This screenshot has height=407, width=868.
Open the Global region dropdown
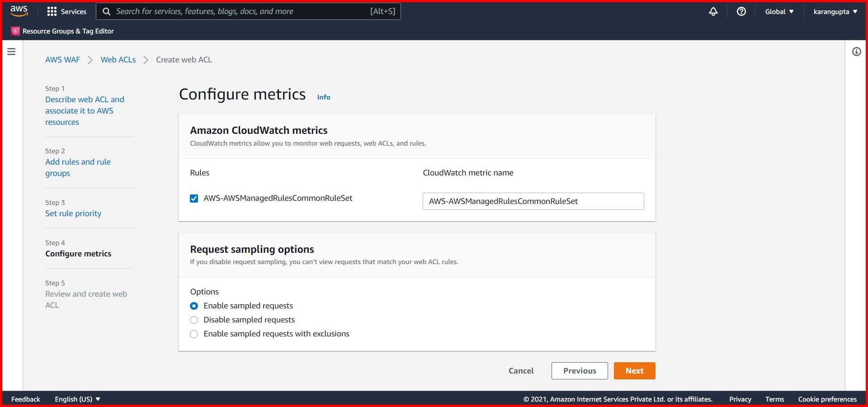[x=778, y=11]
